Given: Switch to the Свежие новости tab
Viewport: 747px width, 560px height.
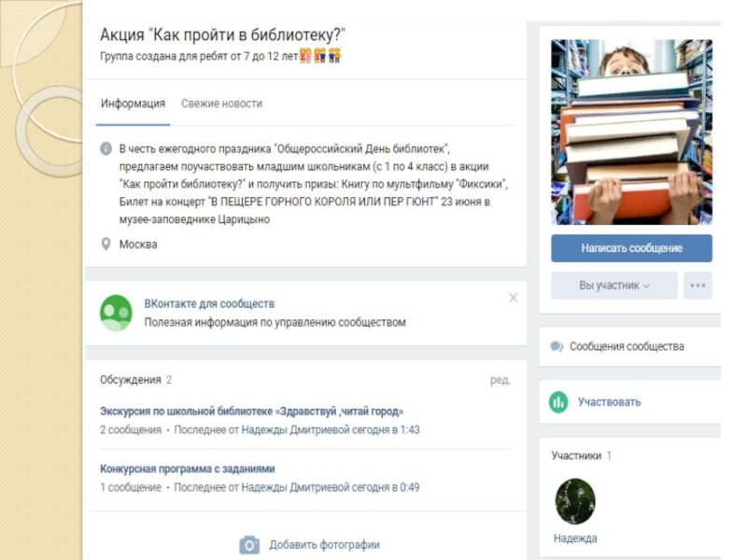Looking at the screenshot, I should [x=221, y=104].
